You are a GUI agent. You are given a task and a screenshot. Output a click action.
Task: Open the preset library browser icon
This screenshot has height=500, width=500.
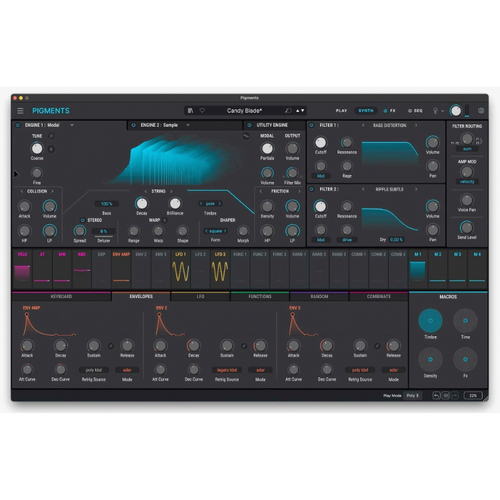191,111
